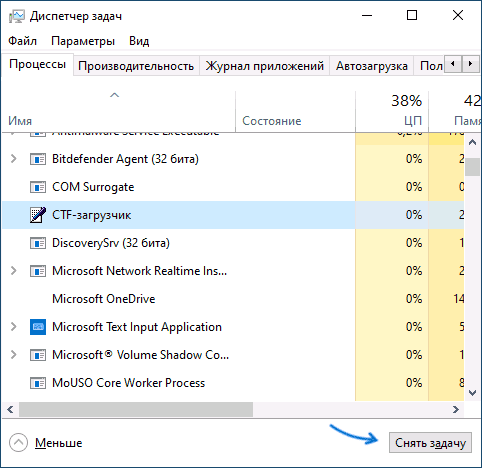Select MoUSO Core Worker Process text
The image size is (482, 468).
point(129,383)
